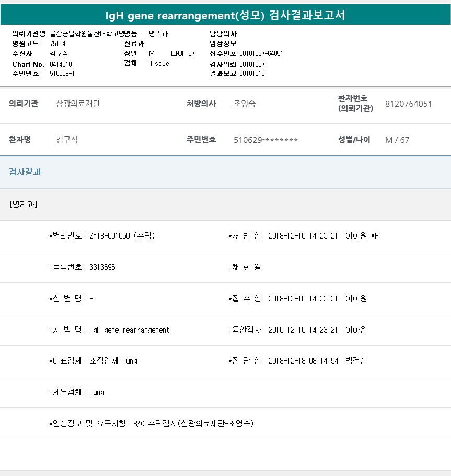The width and height of the screenshot is (451, 476).
Task: Select the 육안검사 timestamp row value
Action: (x=318, y=330)
